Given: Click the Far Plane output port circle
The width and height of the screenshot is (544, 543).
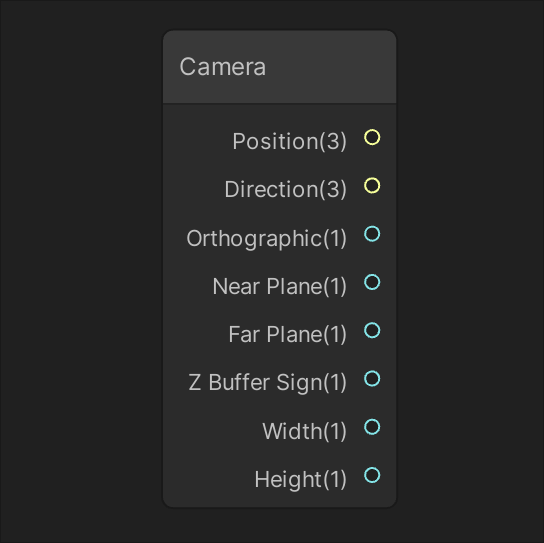Looking at the screenshot, I should click(x=372, y=330).
